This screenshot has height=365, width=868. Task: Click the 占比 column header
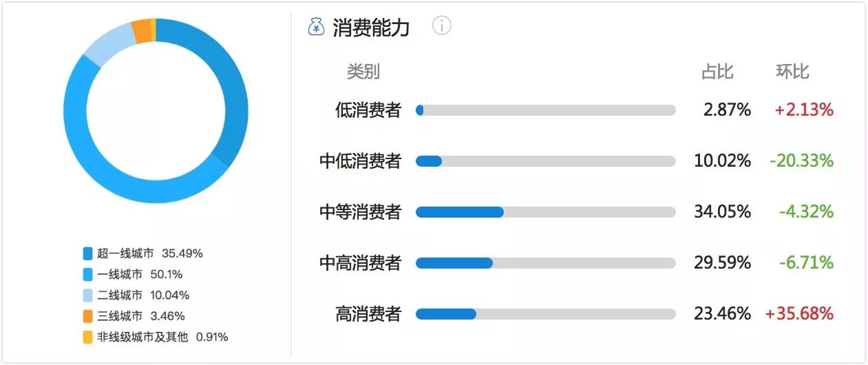click(717, 72)
